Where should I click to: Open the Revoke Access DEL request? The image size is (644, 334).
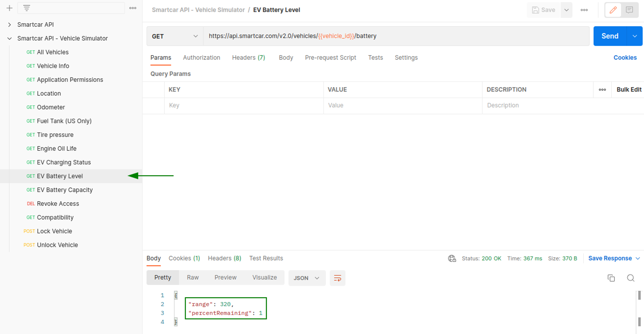click(58, 204)
